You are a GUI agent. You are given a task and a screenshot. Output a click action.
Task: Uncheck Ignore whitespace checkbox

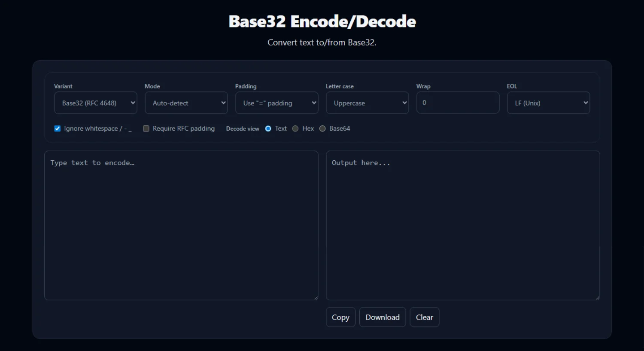click(x=58, y=128)
